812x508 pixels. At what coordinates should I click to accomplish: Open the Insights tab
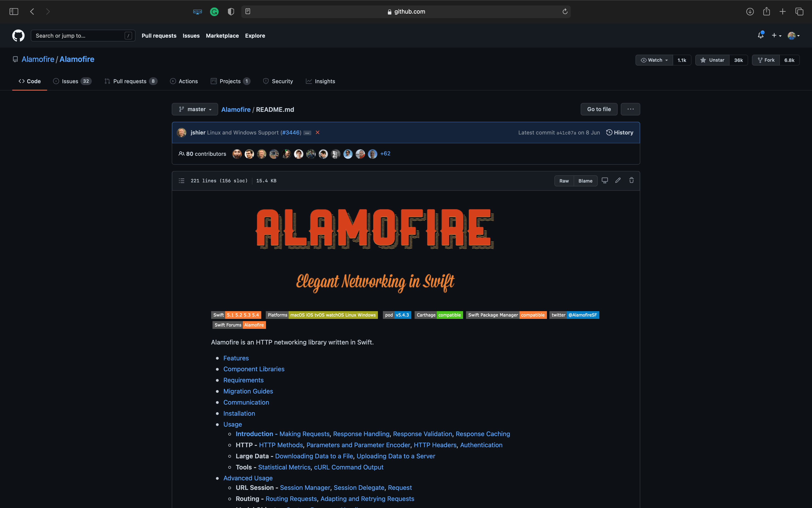[320, 81]
